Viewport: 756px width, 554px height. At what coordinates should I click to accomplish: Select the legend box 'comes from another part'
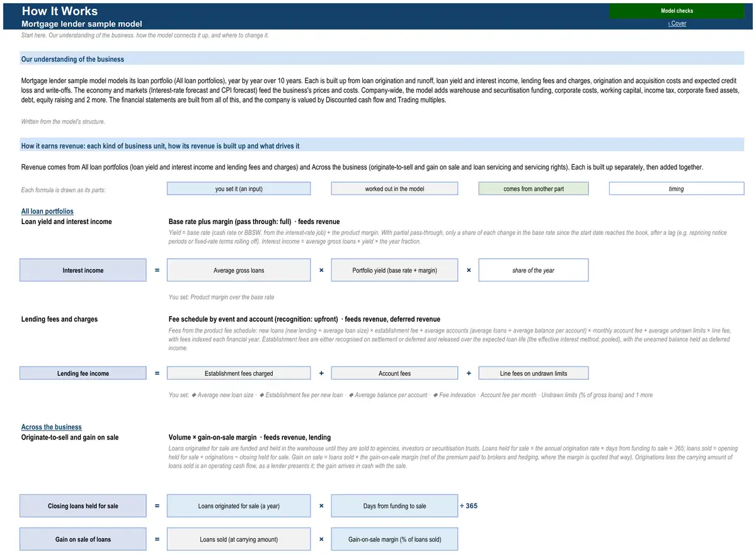(534, 189)
